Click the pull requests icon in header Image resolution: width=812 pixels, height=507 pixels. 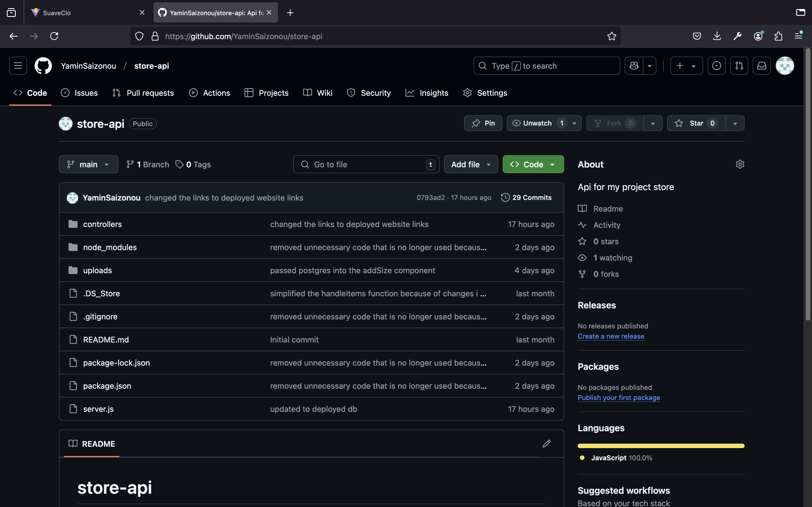(x=739, y=66)
